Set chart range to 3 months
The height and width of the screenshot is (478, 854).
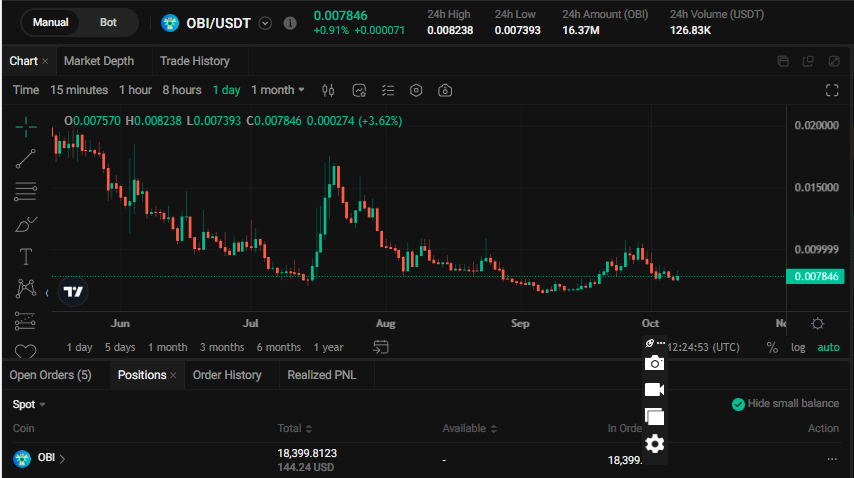tap(222, 347)
